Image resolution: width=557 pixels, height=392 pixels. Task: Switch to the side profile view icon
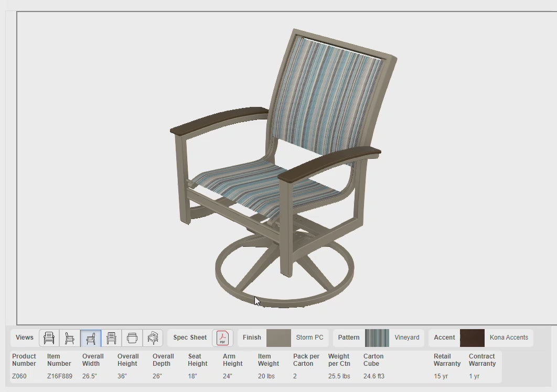click(70, 338)
